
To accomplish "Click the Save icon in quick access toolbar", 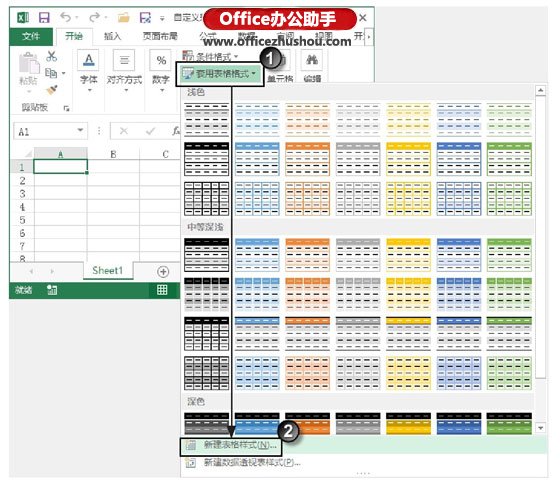I will click(x=44, y=18).
